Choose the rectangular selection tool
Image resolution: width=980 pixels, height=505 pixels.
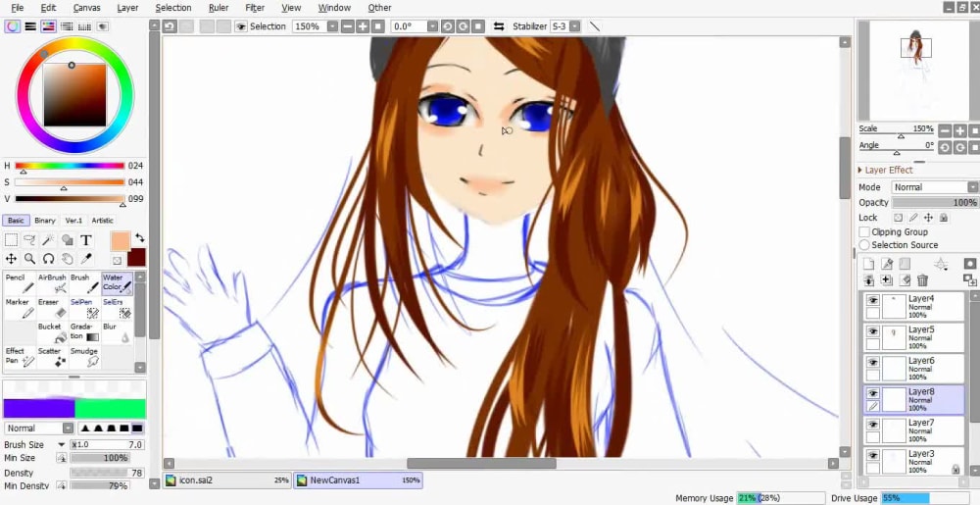pos(11,240)
